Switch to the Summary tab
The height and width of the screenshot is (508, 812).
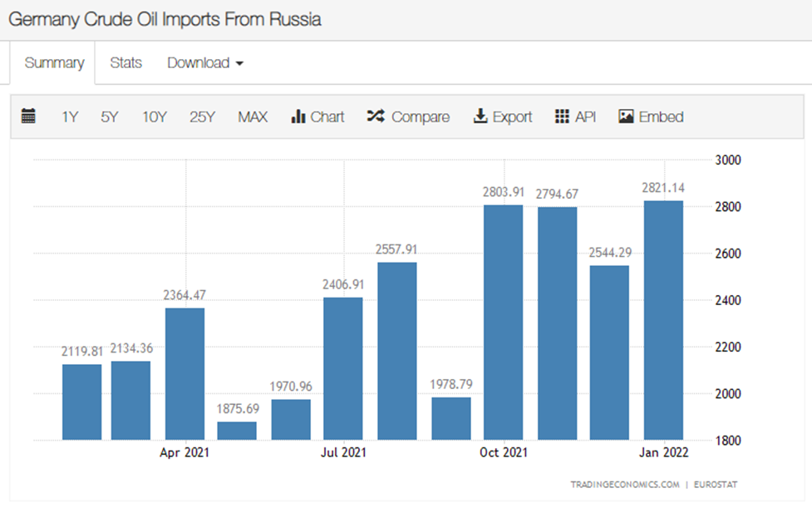click(54, 62)
